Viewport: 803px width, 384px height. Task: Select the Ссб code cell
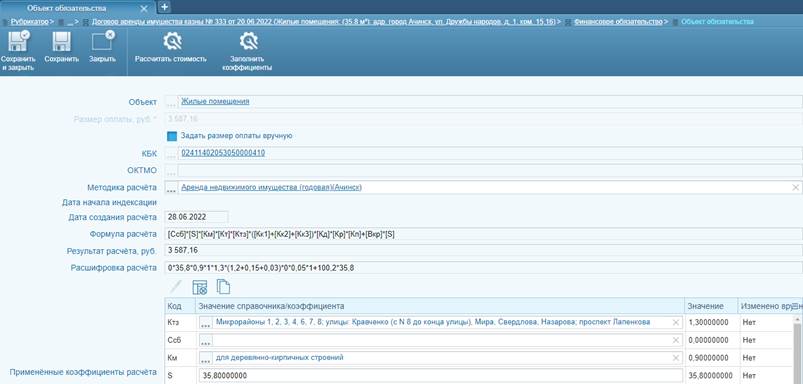[x=180, y=340]
